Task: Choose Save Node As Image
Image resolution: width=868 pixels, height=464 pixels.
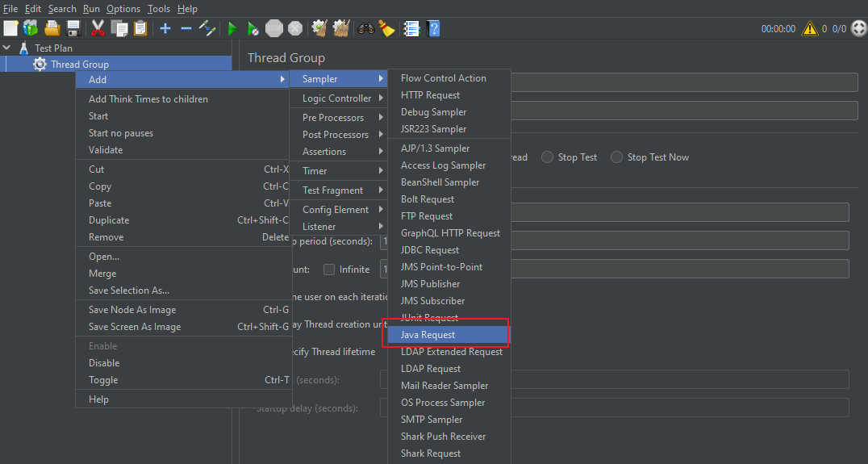Action: tap(182, 310)
